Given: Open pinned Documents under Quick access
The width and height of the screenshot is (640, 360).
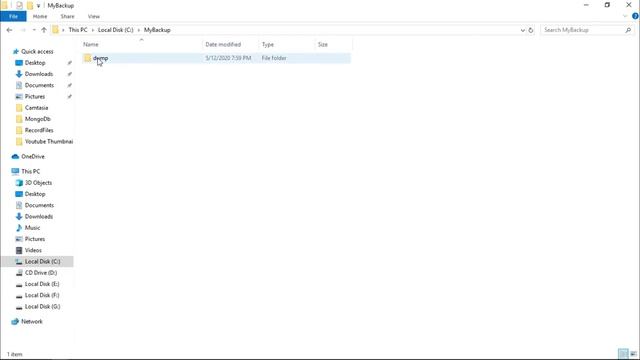Looking at the screenshot, I should pos(39,85).
